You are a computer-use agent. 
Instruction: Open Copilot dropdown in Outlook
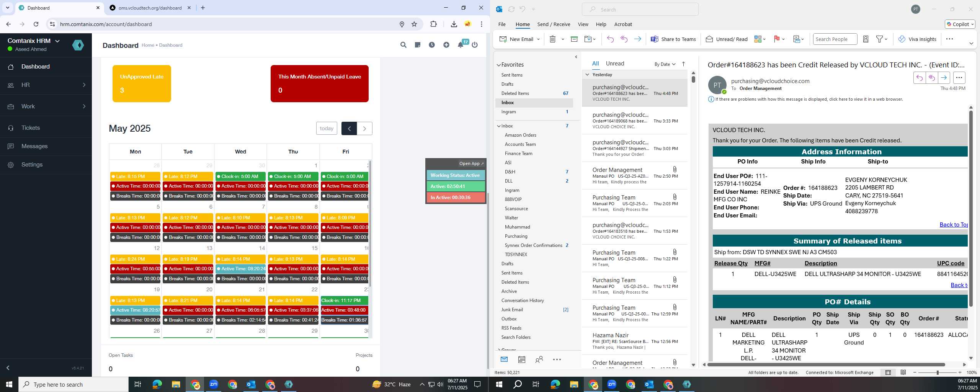pyautogui.click(x=960, y=24)
